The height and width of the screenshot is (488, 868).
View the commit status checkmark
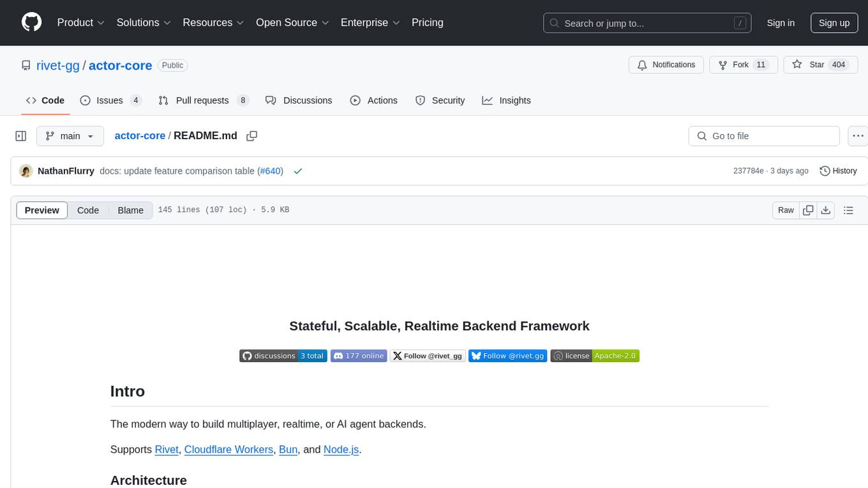point(297,171)
